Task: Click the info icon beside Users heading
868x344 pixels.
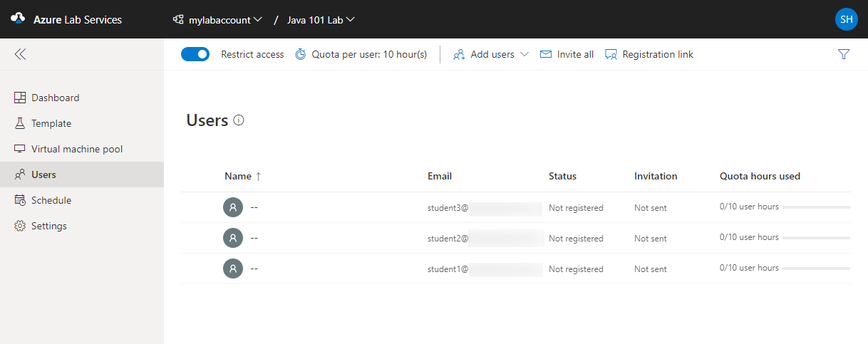Action: point(239,120)
